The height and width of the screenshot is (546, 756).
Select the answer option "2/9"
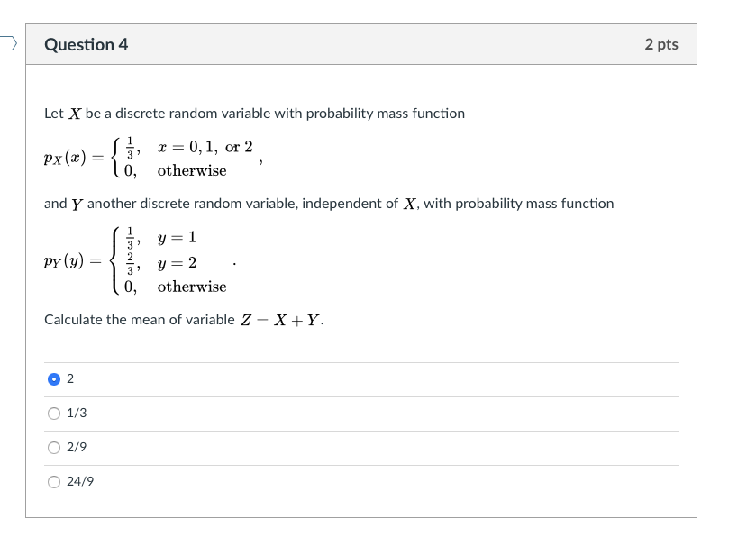[x=55, y=448]
